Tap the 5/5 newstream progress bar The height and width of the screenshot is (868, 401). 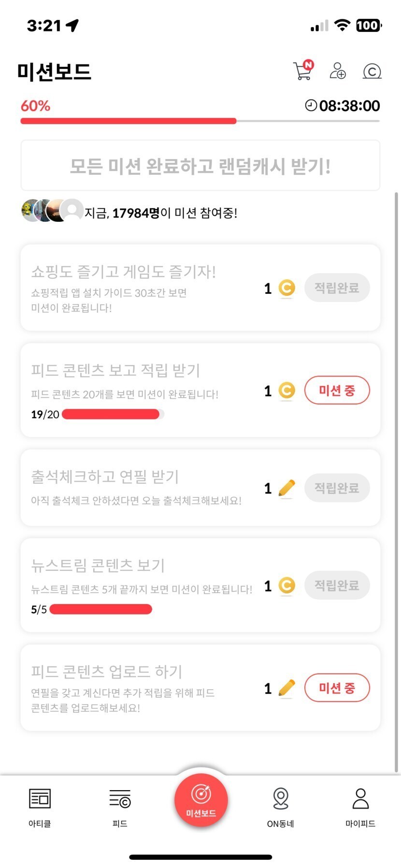point(100,609)
